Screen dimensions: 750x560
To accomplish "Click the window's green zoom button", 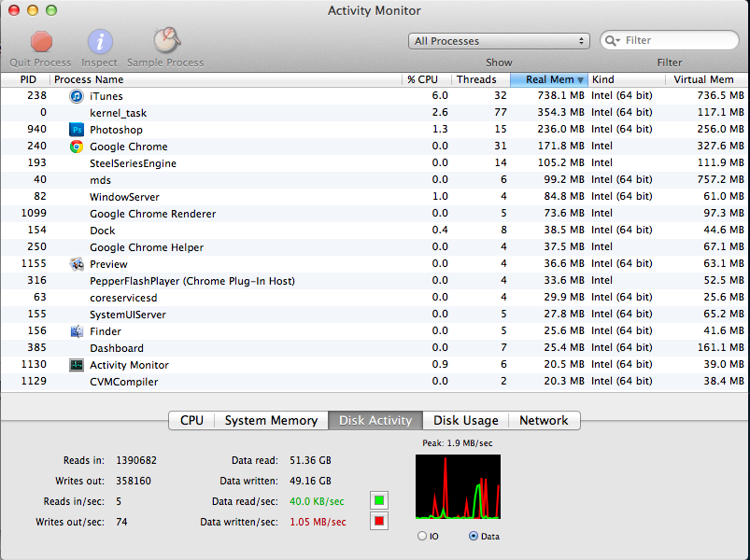I will tap(51, 10).
